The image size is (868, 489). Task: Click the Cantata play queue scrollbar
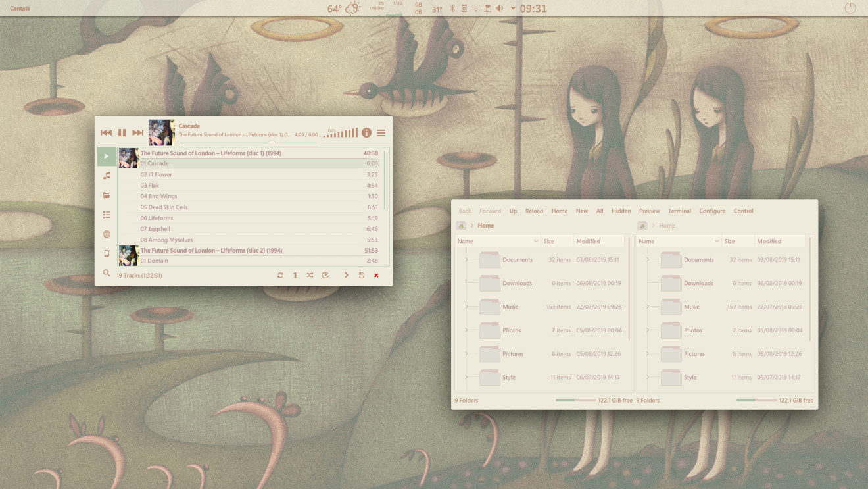(x=385, y=180)
